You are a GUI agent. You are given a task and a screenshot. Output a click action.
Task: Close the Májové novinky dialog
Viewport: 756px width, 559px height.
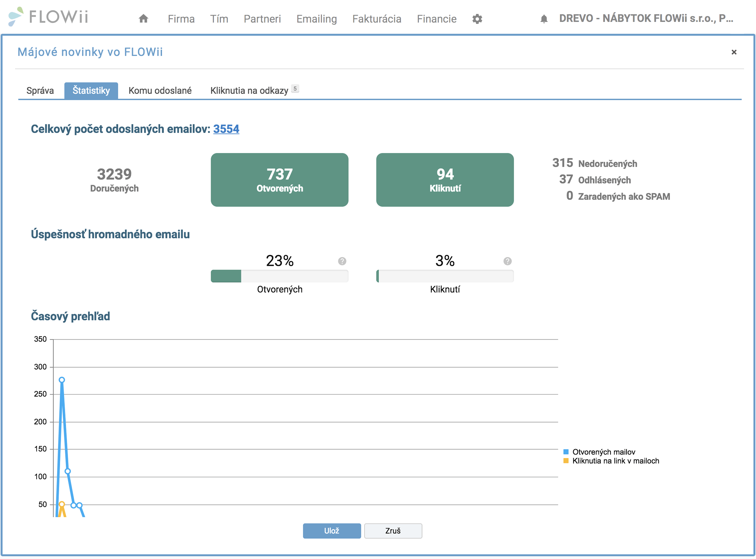point(734,52)
